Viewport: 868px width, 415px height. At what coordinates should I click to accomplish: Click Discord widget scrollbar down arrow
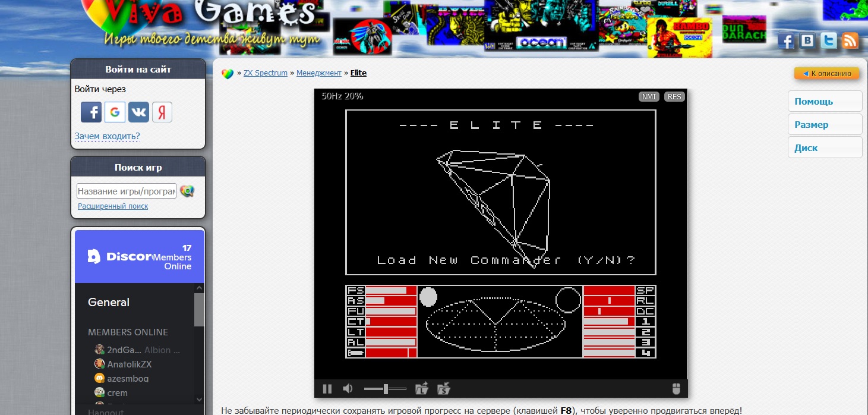click(x=199, y=400)
